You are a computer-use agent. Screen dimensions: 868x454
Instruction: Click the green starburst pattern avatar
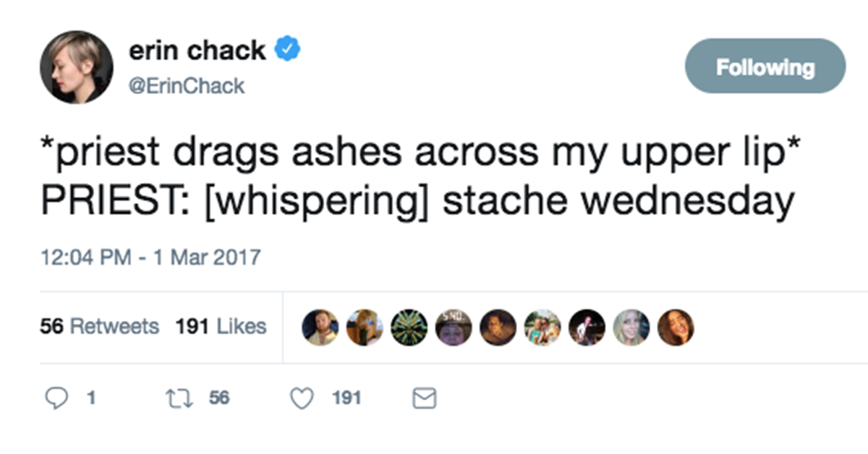[409, 327]
